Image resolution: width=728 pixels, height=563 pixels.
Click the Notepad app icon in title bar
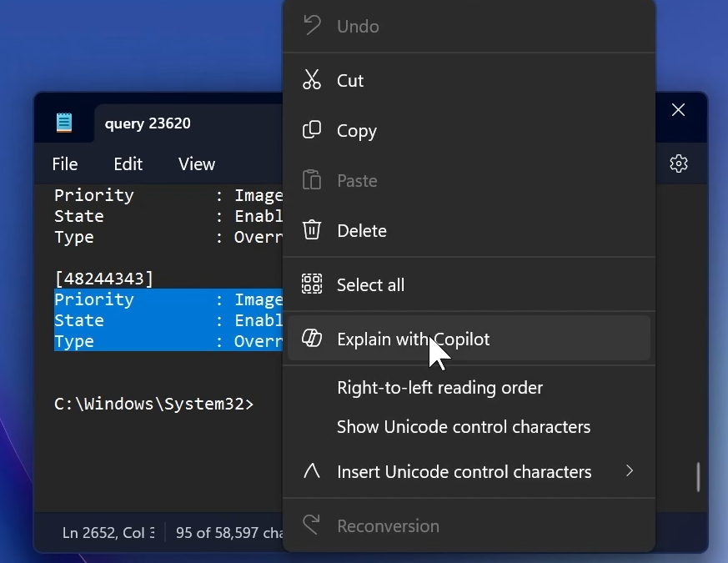[x=64, y=123]
